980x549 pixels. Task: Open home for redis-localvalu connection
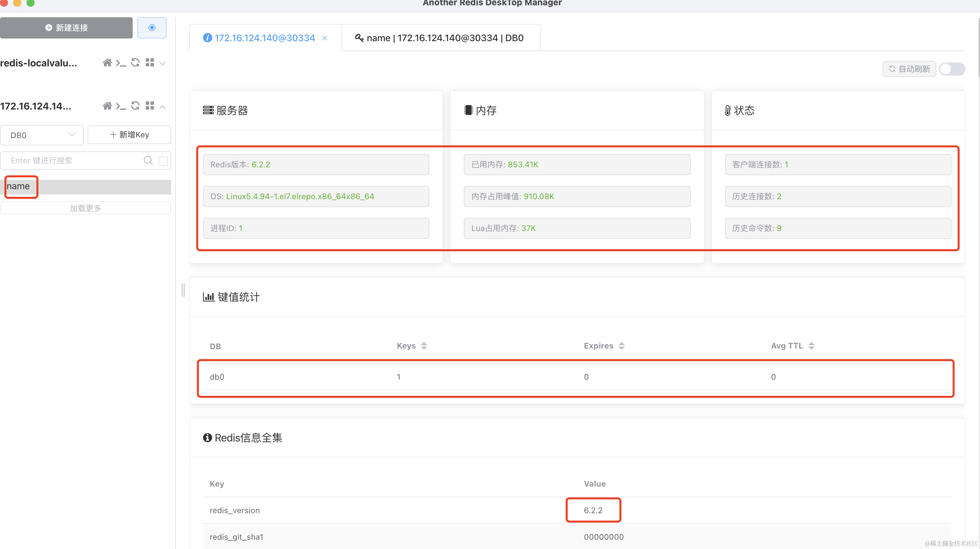coord(107,63)
